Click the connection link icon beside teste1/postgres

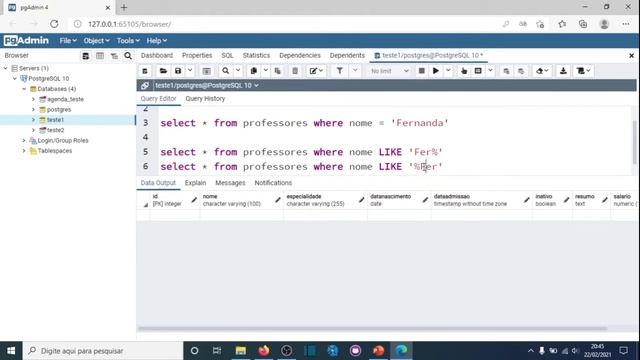[144, 85]
